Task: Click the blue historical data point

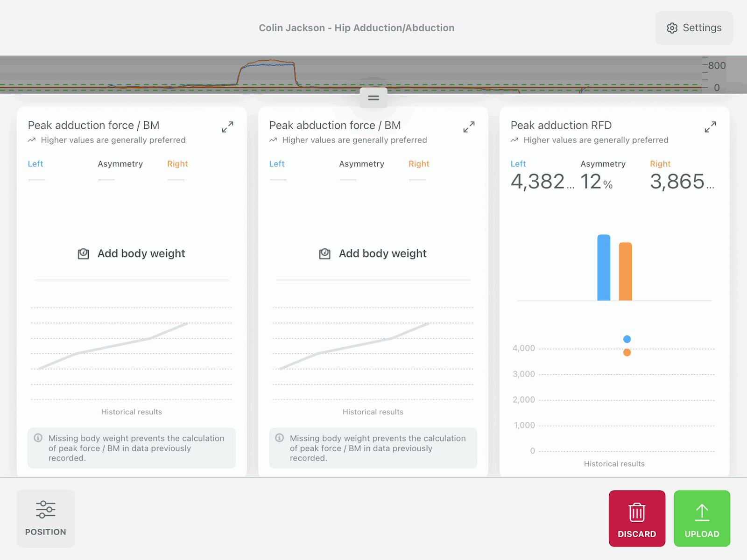Action: 627,339
